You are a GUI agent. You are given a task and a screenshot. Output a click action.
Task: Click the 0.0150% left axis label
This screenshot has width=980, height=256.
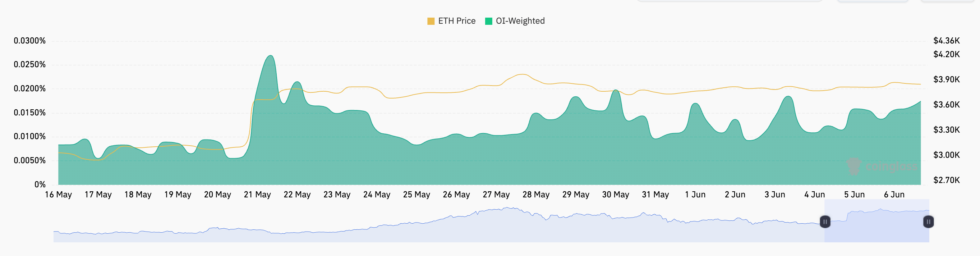(x=30, y=113)
